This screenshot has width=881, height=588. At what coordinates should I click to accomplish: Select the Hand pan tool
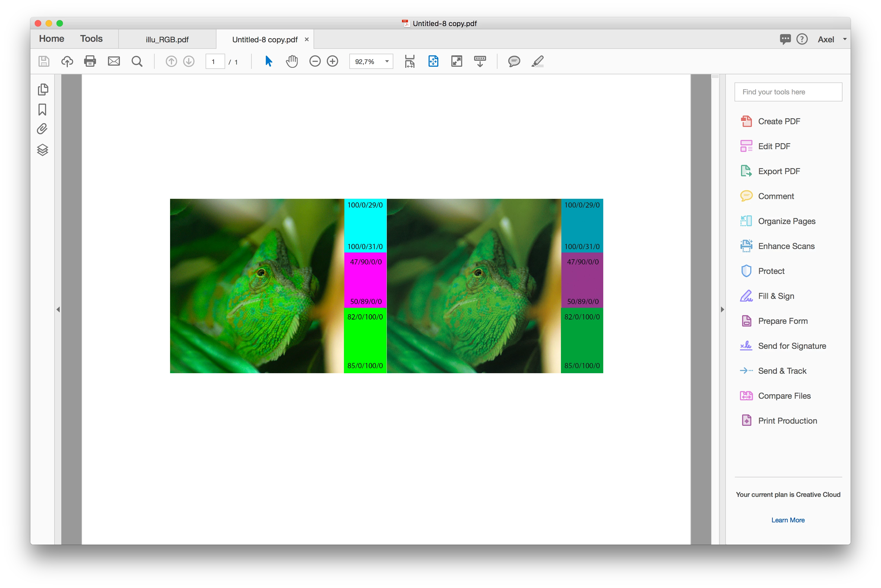click(291, 61)
